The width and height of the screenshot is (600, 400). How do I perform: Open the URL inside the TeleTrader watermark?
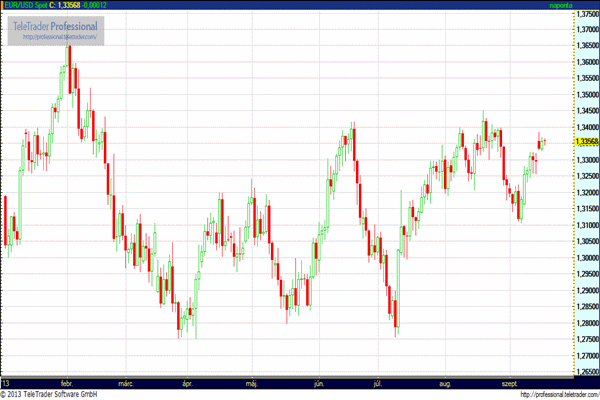click(59, 37)
